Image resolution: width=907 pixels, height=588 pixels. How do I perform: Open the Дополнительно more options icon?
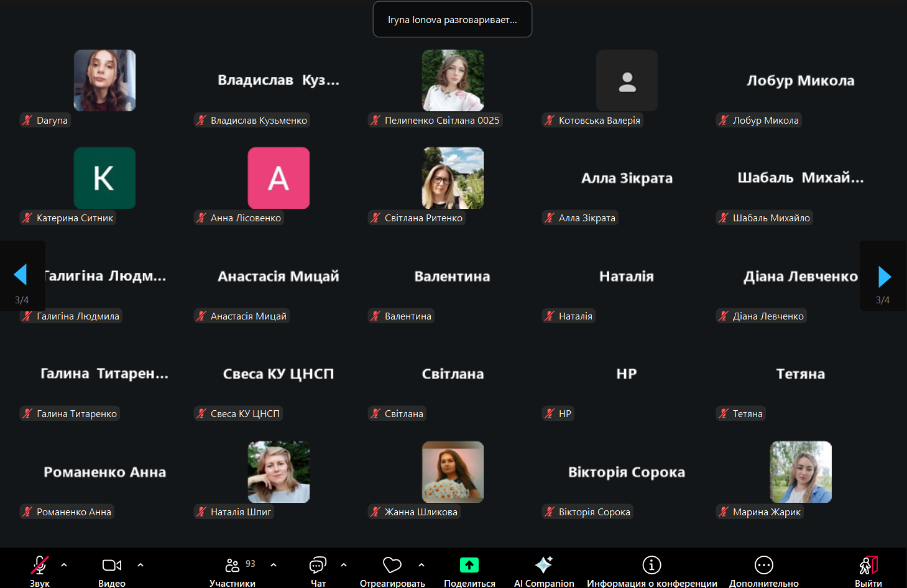[x=763, y=565]
